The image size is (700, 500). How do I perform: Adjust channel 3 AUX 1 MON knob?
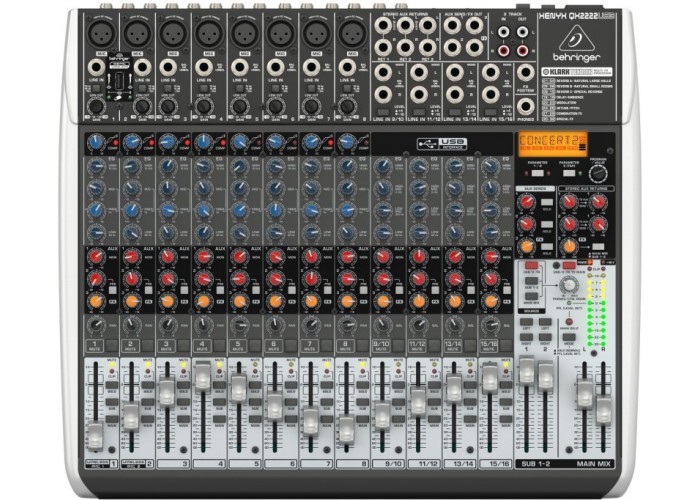167,257
